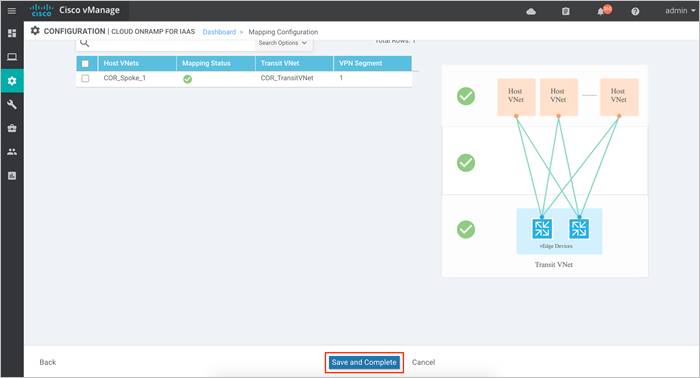The width and height of the screenshot is (700, 378).
Task: Click the middle green checkmark in diagram
Action: tap(466, 163)
